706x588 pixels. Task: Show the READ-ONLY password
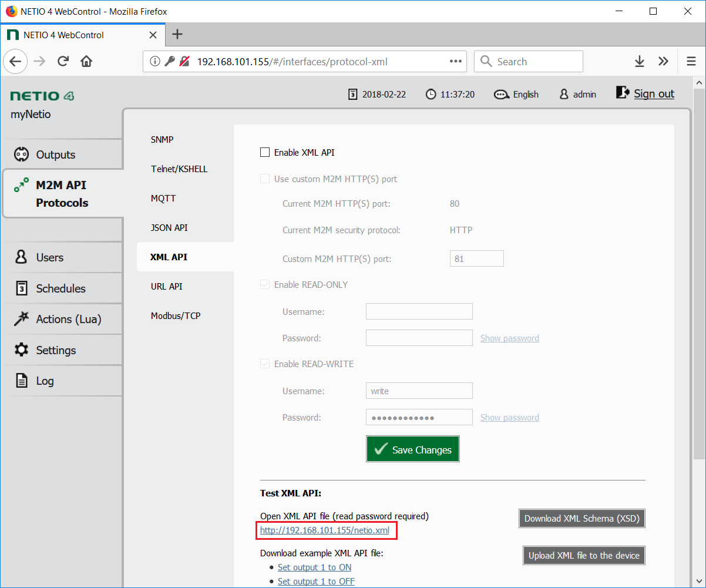pos(510,338)
